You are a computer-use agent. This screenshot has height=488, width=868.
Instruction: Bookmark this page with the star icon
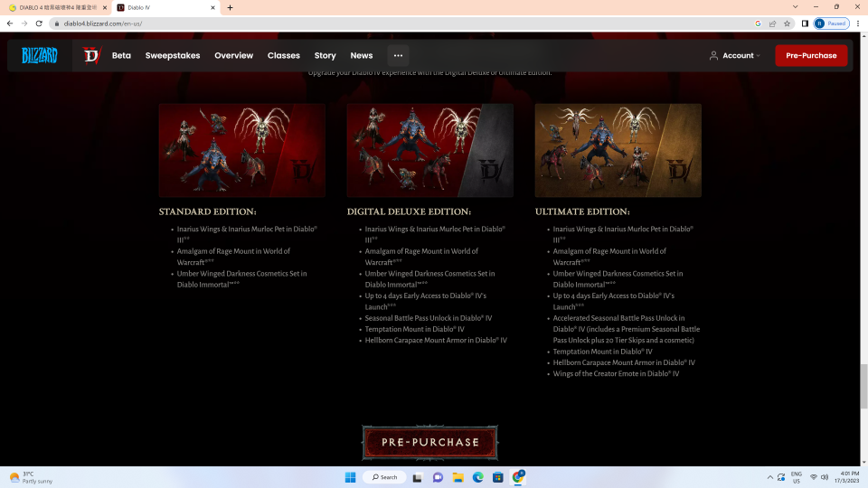[787, 23]
